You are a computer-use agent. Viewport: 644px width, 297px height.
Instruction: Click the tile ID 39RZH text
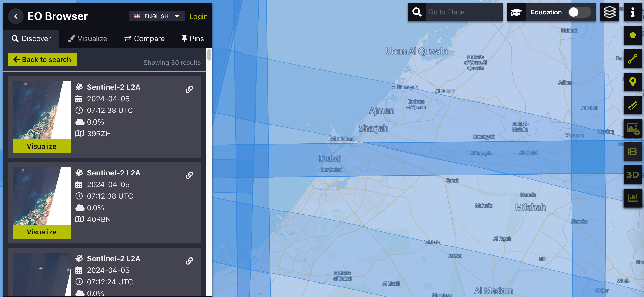[x=99, y=133]
